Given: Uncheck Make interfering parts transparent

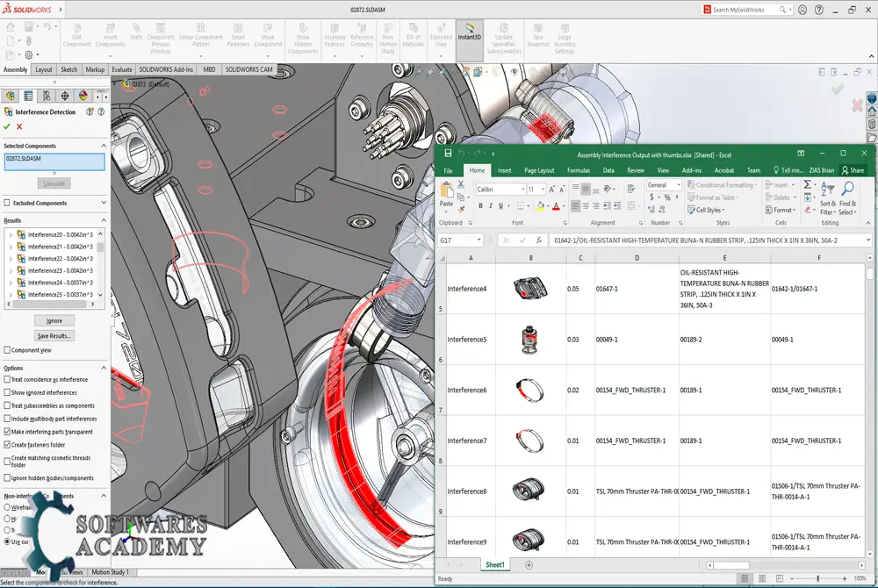Looking at the screenshot, I should [7, 432].
